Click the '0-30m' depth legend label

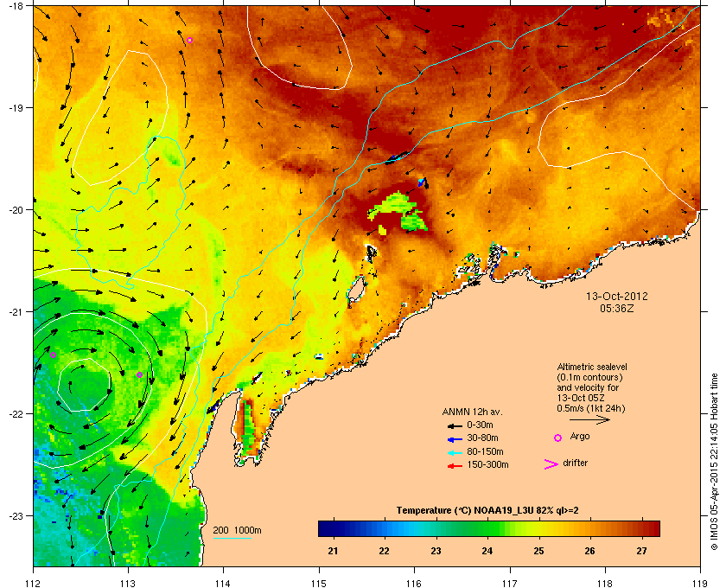[x=480, y=425]
